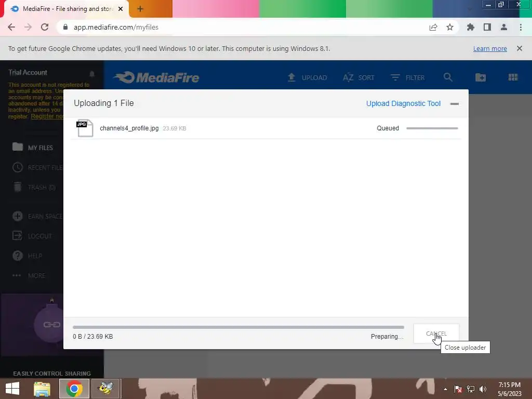This screenshot has height=399, width=532.
Task: Open a new browser tab
Action: point(140,9)
